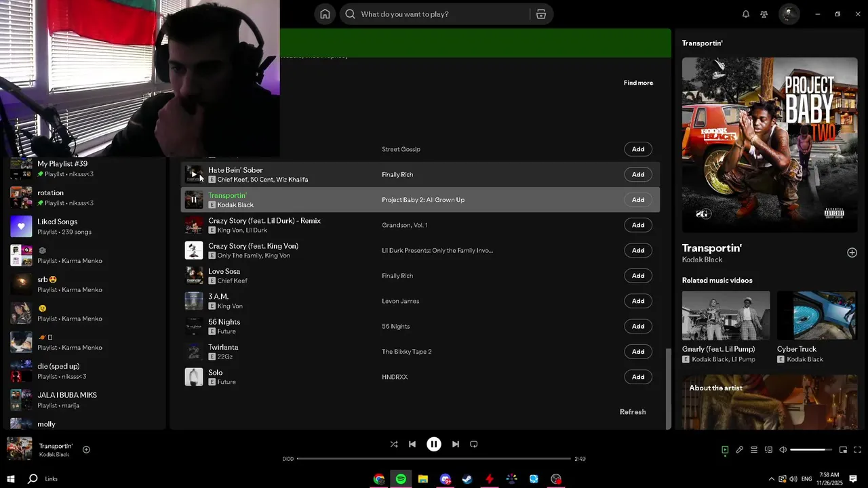
Task: Add Transportin' to the playlist
Action: (638, 200)
